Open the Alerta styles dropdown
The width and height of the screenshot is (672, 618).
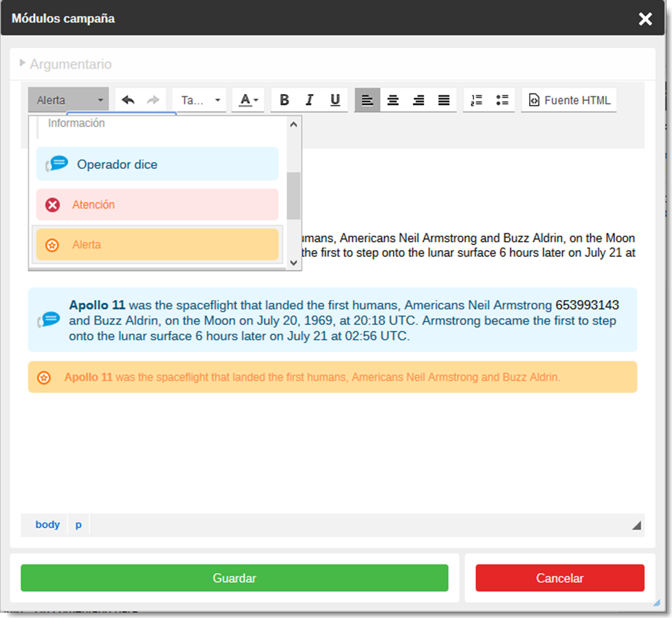click(x=69, y=100)
